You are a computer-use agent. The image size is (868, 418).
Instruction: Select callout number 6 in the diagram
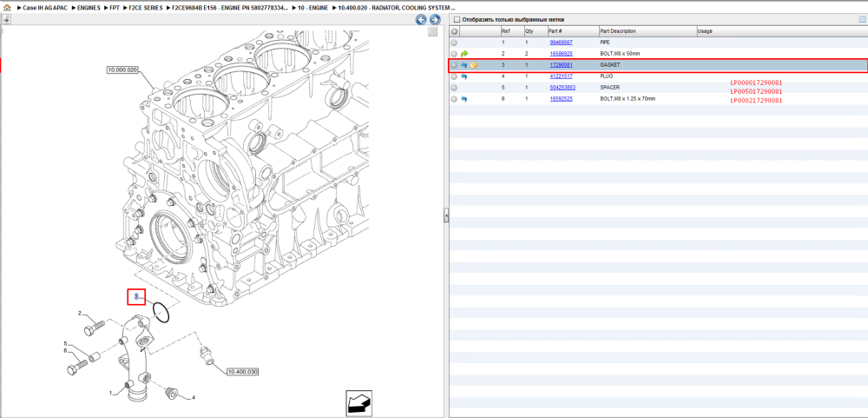click(65, 350)
